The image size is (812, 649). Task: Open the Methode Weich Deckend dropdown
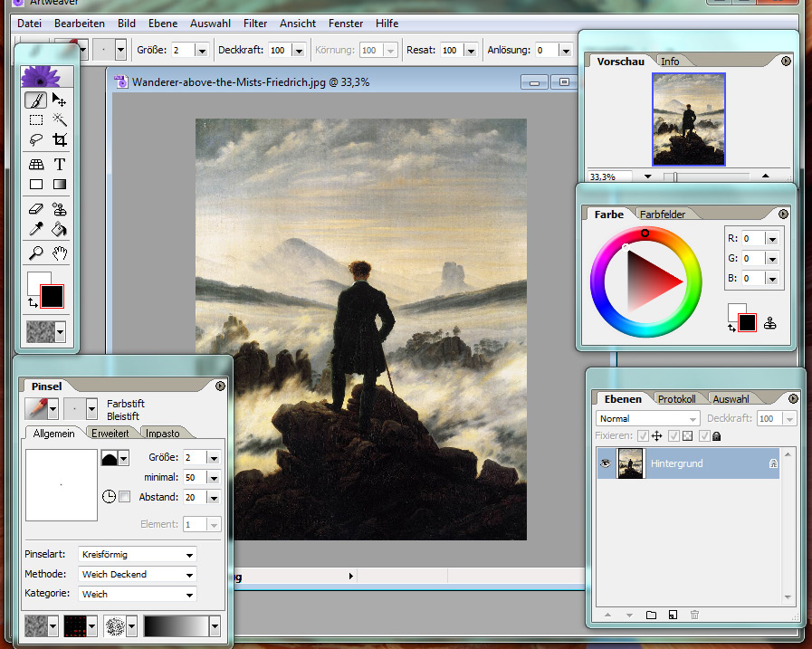tap(138, 574)
